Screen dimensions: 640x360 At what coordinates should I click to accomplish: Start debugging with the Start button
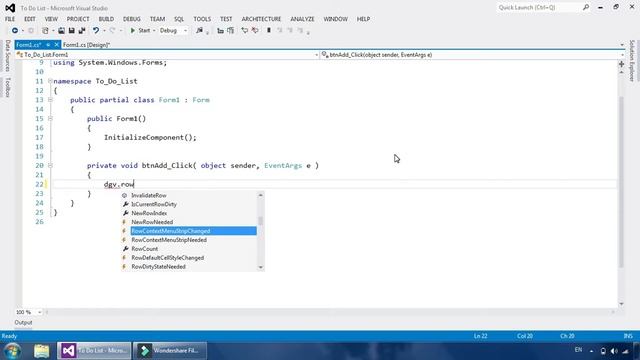click(x=140, y=31)
